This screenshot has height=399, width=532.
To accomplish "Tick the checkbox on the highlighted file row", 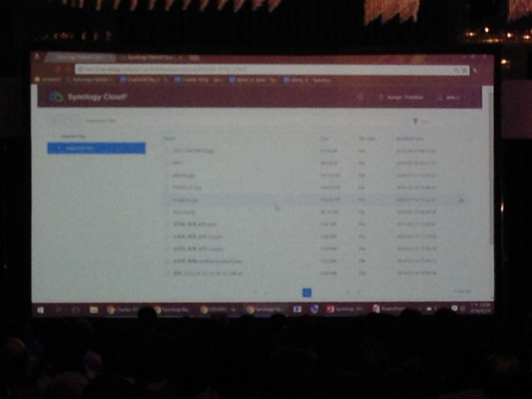I will [166, 200].
